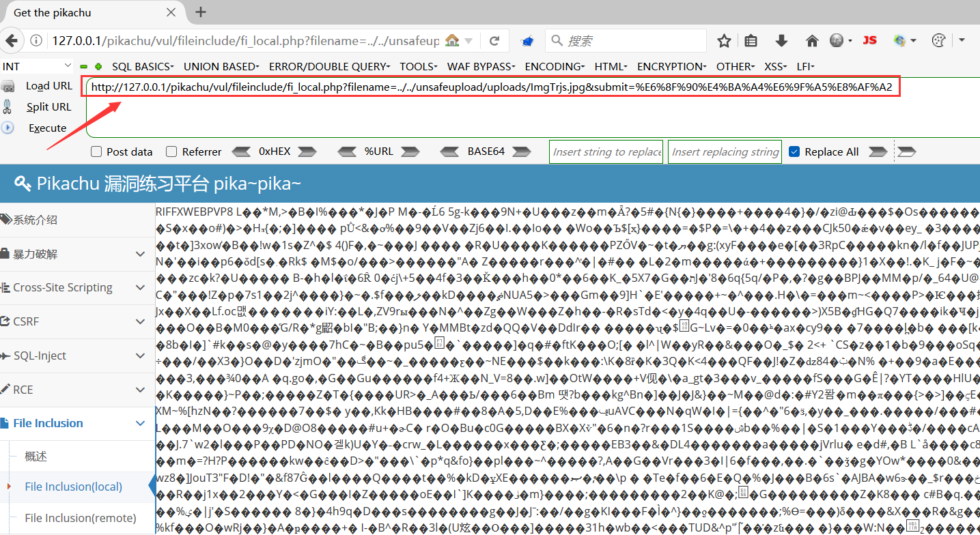Enable the Post data checkbox

point(96,151)
